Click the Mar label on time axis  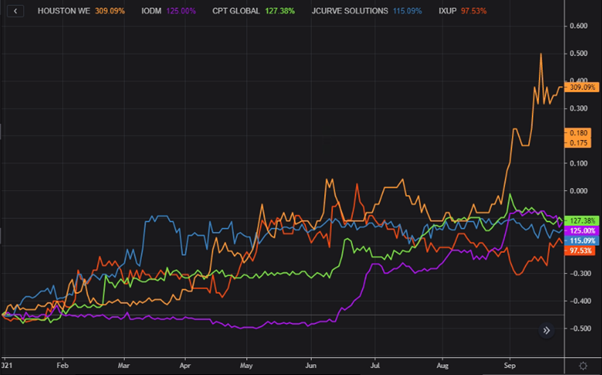(124, 365)
